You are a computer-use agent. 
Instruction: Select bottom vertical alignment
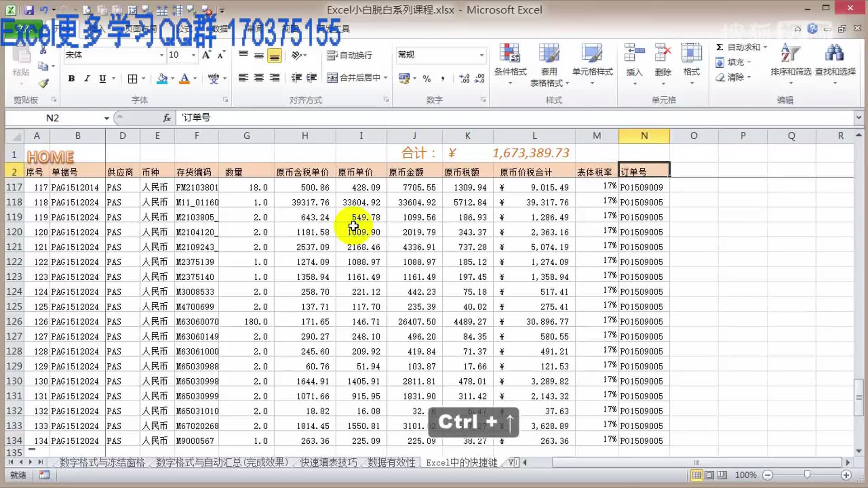[274, 55]
